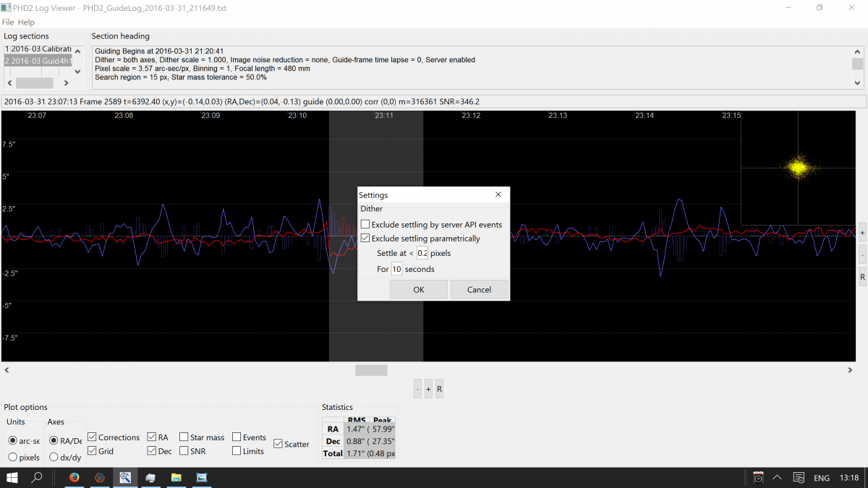Click the horizontal zoom-in plus icon below the graph
This screenshot has width=868, height=488.
[x=427, y=388]
